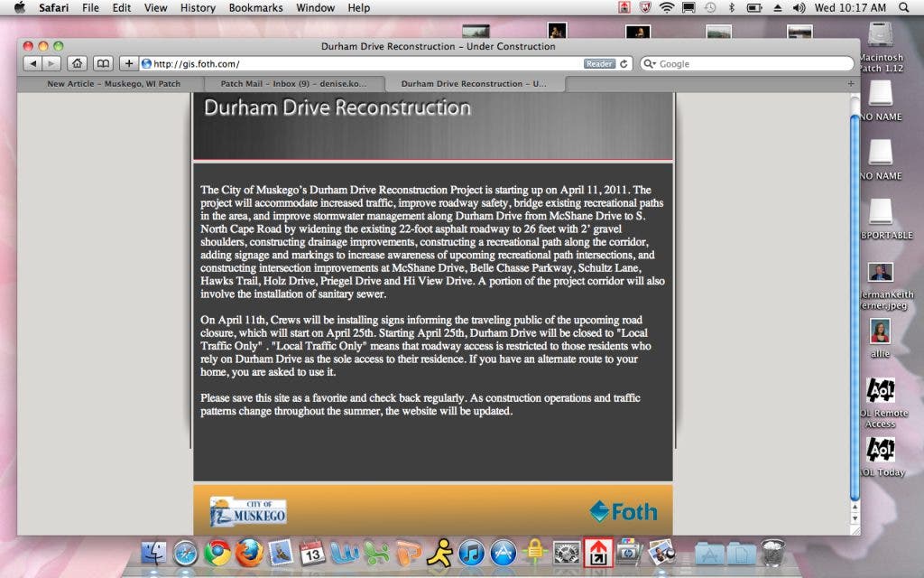Reload the page with the refresh icon
This screenshot has height=578, width=924.
point(624,64)
